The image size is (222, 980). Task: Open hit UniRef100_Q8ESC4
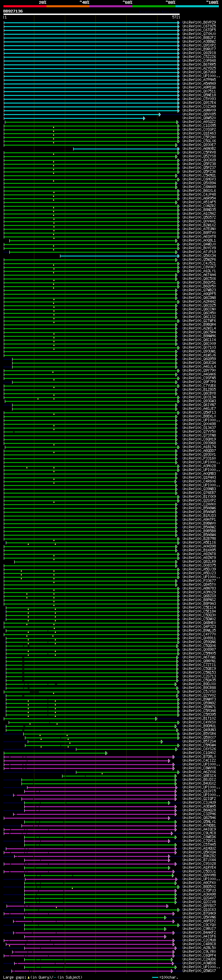coord(199,776)
